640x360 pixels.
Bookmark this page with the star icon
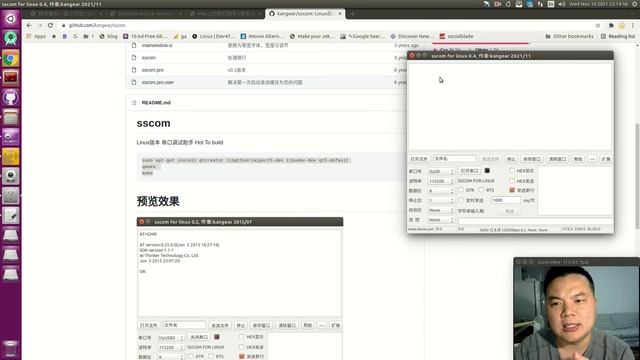tap(598, 25)
